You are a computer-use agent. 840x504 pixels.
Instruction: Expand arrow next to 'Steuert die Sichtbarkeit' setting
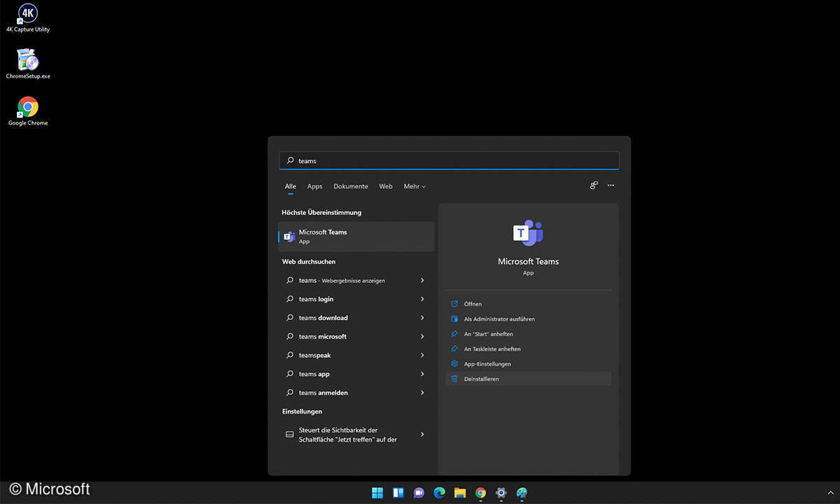[x=422, y=435]
